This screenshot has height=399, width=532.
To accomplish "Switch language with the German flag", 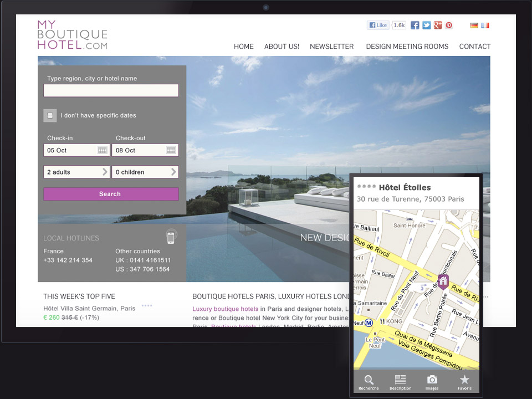I will 474,25.
